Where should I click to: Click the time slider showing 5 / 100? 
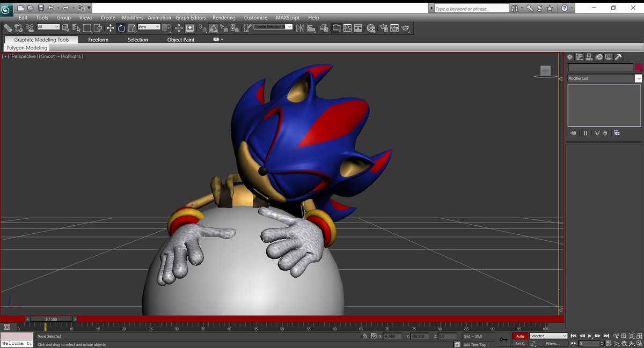(x=51, y=319)
